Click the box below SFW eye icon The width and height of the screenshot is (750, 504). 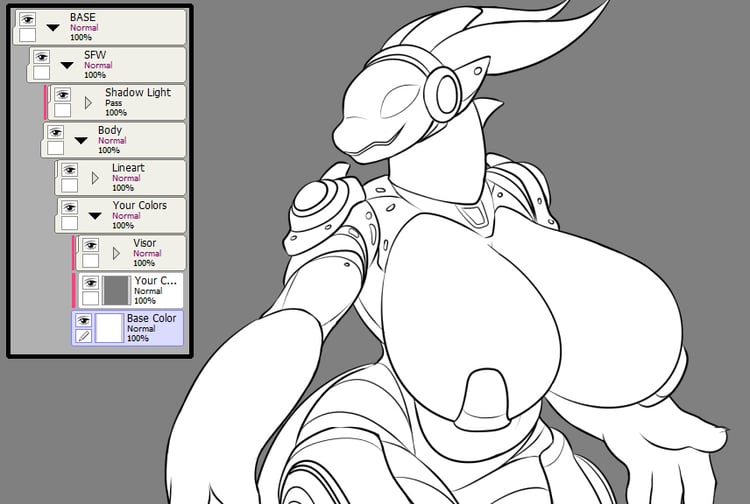[x=42, y=72]
